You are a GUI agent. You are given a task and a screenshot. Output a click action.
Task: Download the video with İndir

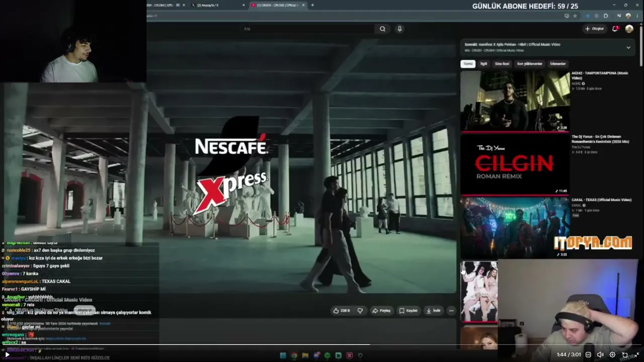pyautogui.click(x=433, y=311)
